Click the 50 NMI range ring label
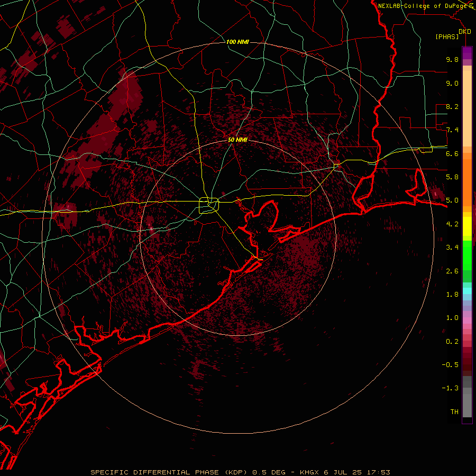Screen dimensions: 476x476 point(237,140)
